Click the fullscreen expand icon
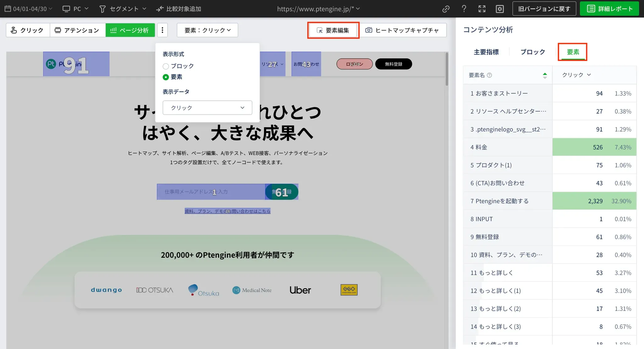The width and height of the screenshot is (644, 349). point(482,9)
